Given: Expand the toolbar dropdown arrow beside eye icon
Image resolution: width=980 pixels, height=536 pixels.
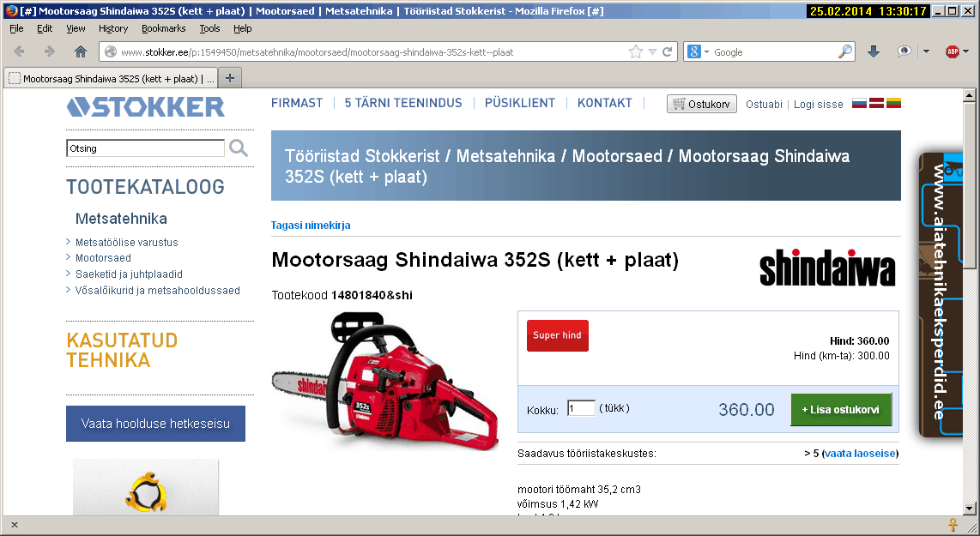Looking at the screenshot, I should pos(926,51).
